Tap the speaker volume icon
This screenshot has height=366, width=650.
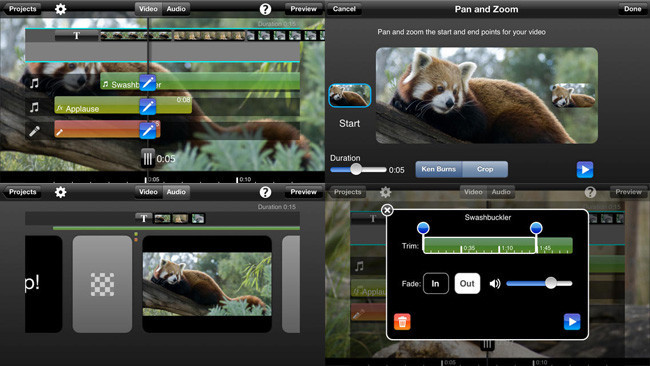tap(495, 284)
